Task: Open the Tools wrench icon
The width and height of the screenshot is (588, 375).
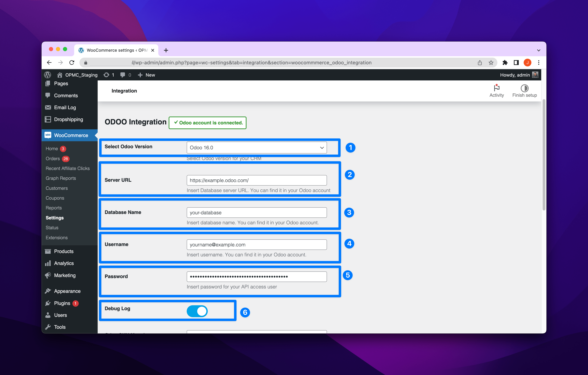Action: pos(48,327)
